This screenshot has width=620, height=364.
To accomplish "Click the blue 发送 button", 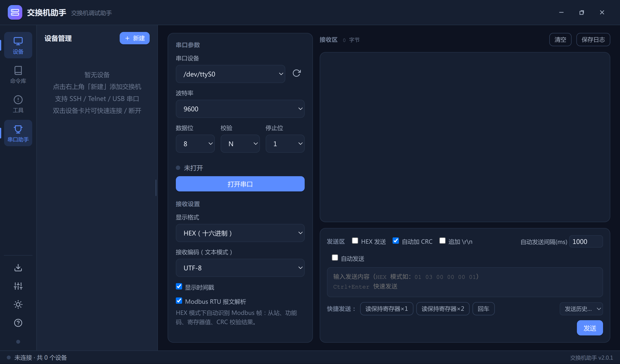I will click(590, 328).
